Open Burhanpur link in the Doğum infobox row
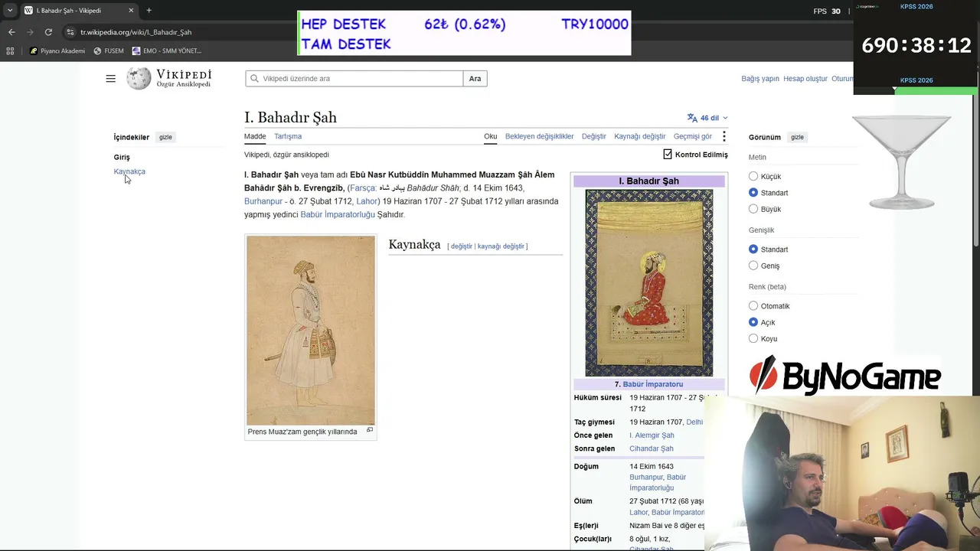This screenshot has height=551, width=980. 646,478
